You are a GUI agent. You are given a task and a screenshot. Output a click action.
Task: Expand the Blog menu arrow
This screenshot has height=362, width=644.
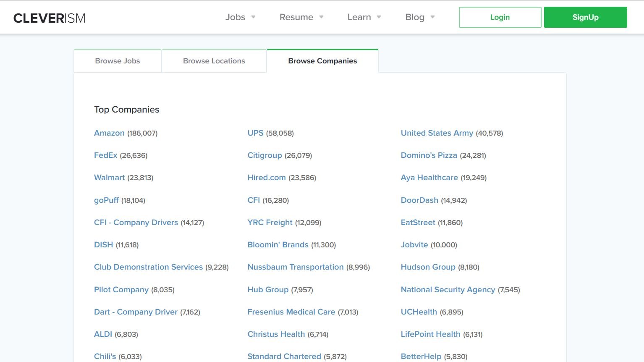(x=432, y=17)
